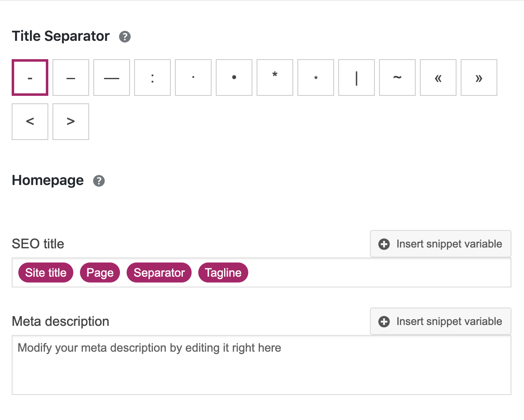
Task: Select the vertical pipe title separator
Action: click(x=356, y=77)
